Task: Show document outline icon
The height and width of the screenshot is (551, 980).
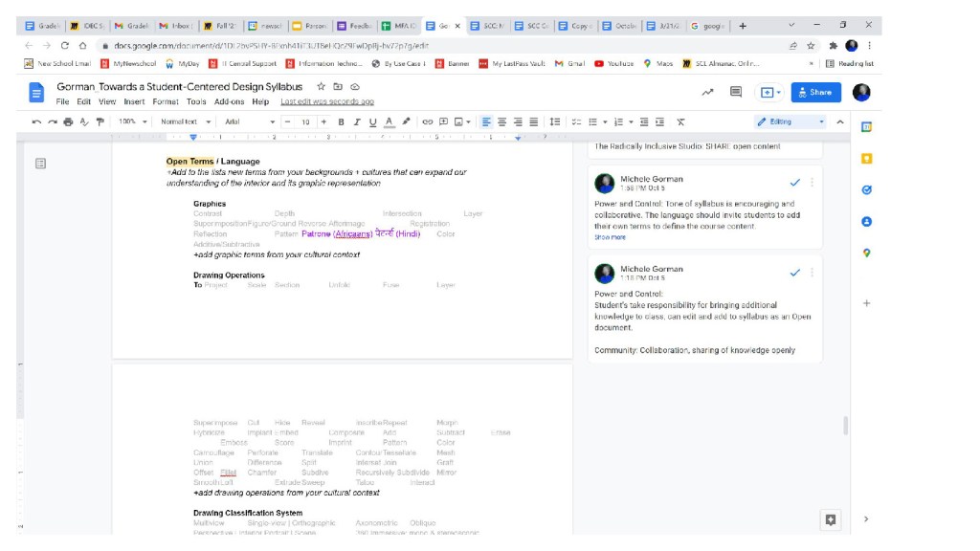Action: tap(40, 164)
